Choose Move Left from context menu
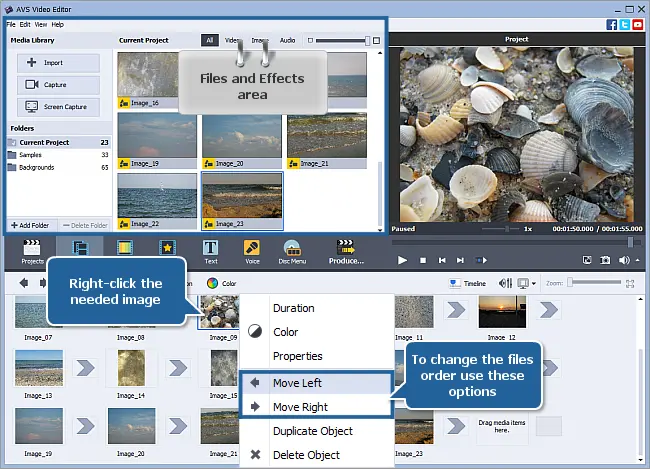650x469 pixels. coord(317,383)
